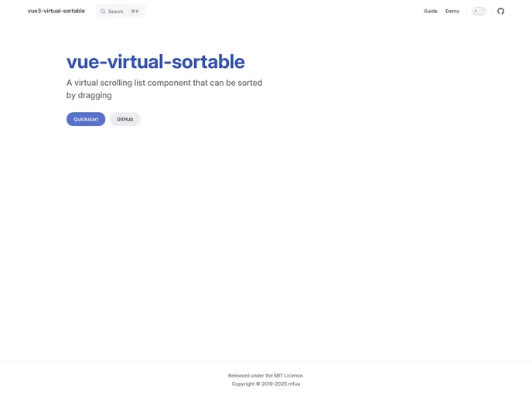This screenshot has width=532, height=396.
Task: Open the GitHub repository icon in navbar
Action: tap(500, 11)
